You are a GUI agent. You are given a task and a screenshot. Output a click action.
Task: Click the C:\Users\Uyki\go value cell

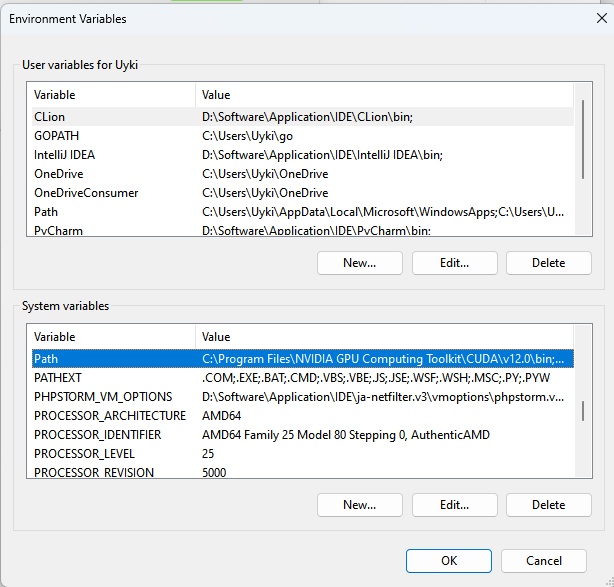tap(247, 136)
